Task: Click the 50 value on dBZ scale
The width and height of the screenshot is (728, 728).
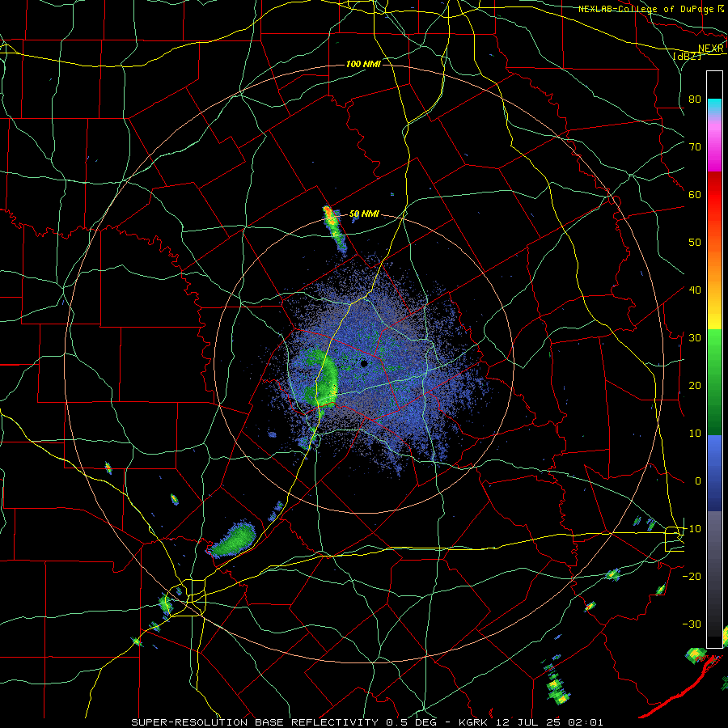Action: 695,243
